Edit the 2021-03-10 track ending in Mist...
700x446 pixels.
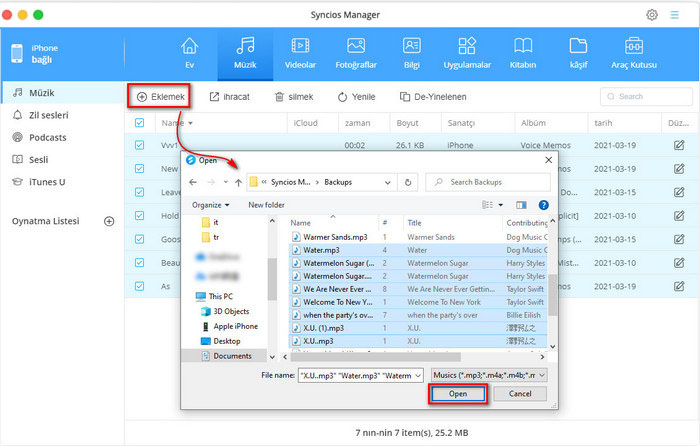(x=679, y=263)
